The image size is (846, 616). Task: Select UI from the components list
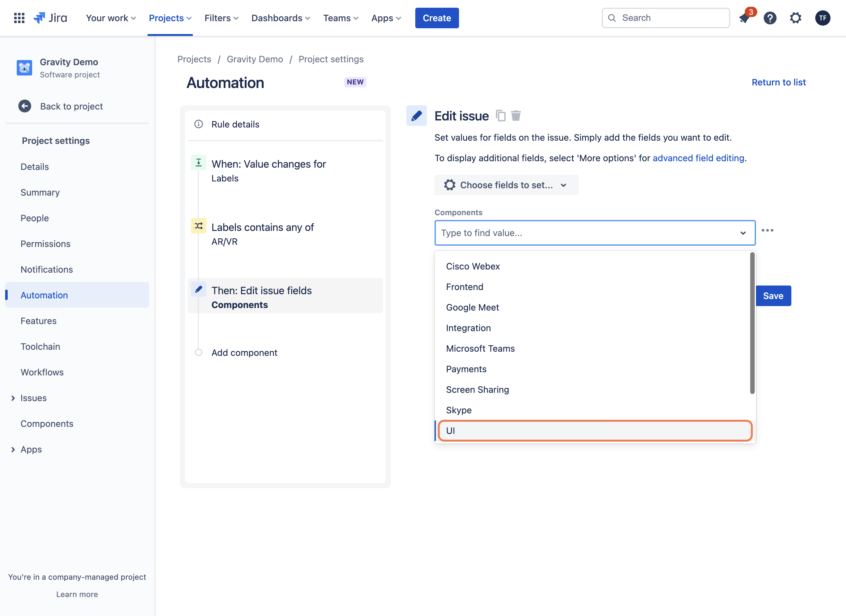tap(595, 431)
